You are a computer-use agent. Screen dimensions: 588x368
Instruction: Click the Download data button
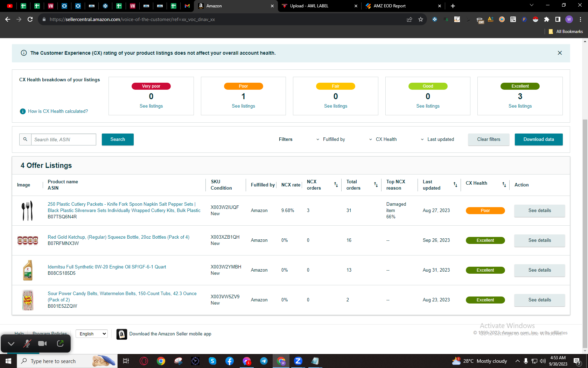(x=539, y=139)
